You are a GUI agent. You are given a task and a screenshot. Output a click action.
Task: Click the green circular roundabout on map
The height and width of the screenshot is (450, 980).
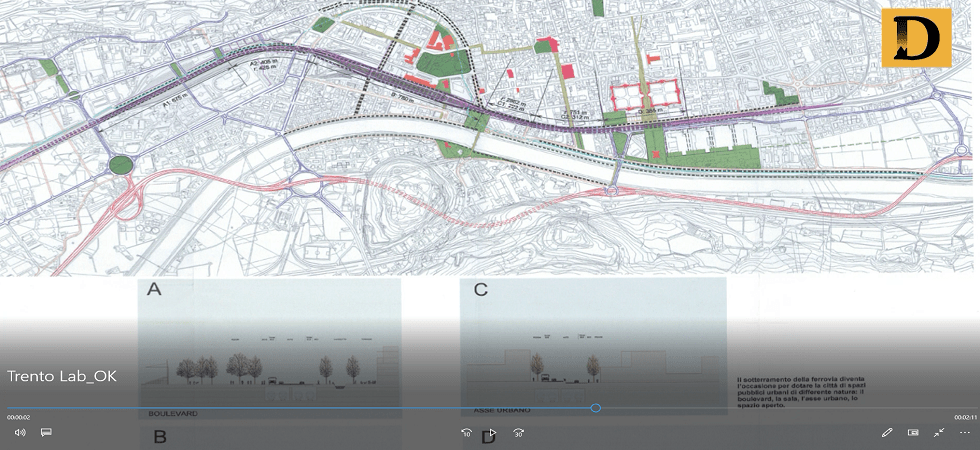tap(120, 165)
